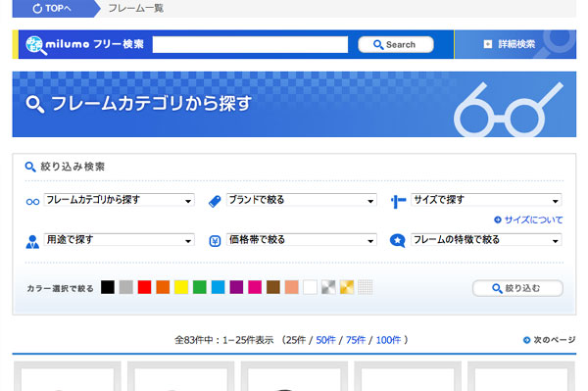Select the salmon beige color swatch
The height and width of the screenshot is (391, 588).
click(x=291, y=287)
